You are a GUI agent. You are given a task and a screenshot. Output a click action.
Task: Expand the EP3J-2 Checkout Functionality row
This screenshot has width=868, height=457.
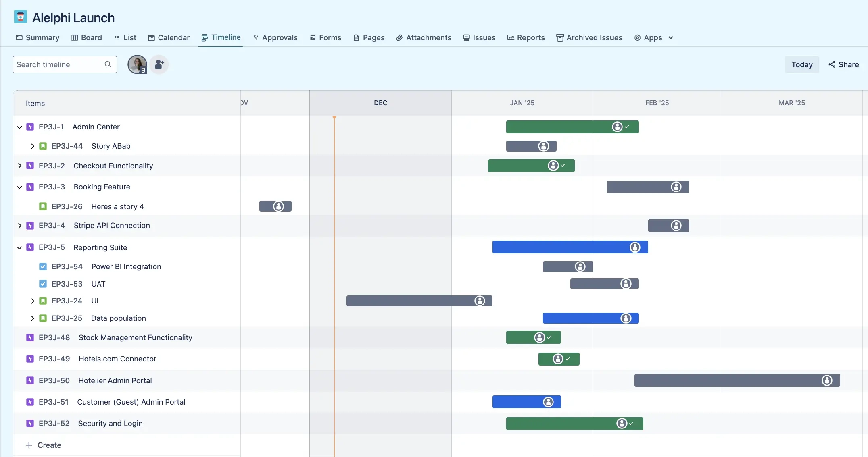click(19, 166)
